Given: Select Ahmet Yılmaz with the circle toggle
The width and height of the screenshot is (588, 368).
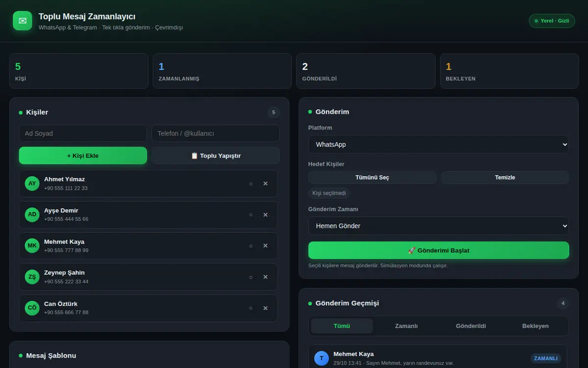Looking at the screenshot, I should pos(251,184).
